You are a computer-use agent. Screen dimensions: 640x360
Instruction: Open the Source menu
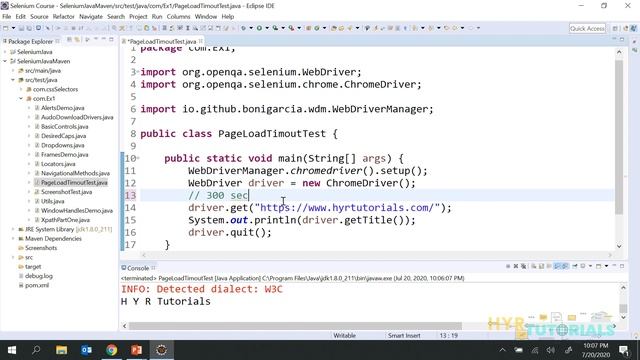pyautogui.click(x=39, y=17)
